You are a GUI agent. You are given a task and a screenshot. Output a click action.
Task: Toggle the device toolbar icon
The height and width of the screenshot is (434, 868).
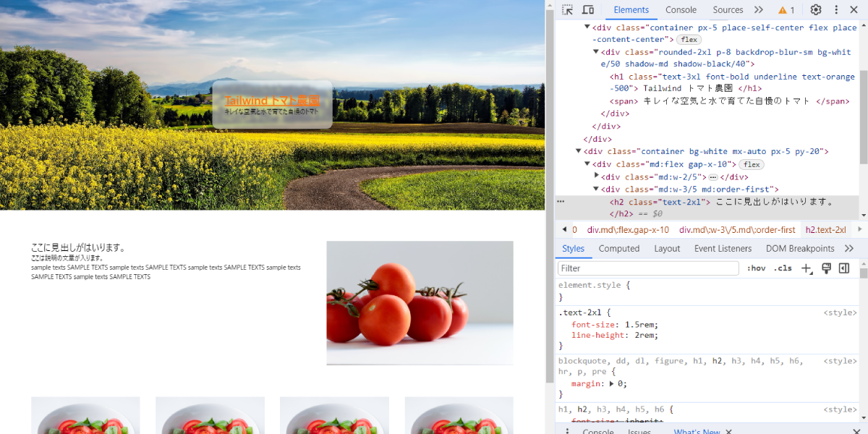click(588, 10)
